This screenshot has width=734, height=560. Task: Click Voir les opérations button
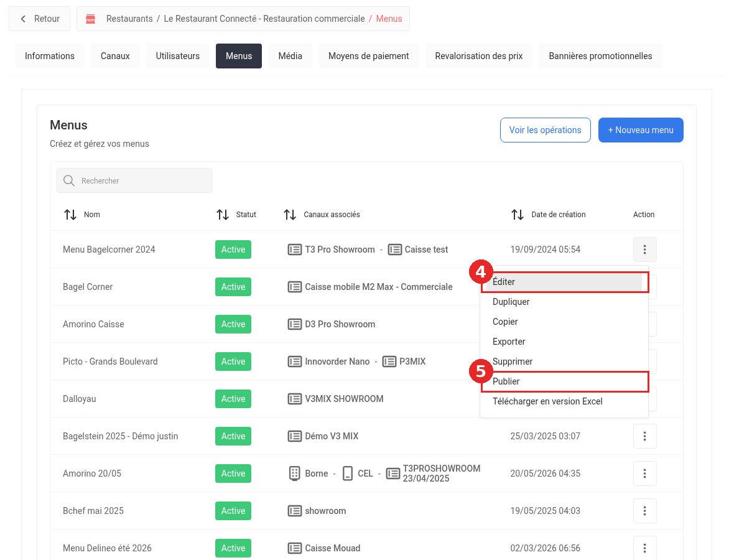pos(546,130)
